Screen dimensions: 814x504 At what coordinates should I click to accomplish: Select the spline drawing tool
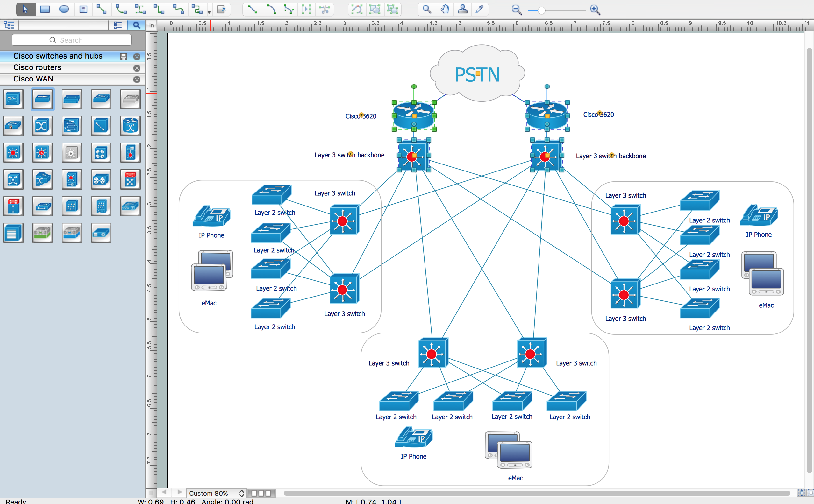point(289,9)
